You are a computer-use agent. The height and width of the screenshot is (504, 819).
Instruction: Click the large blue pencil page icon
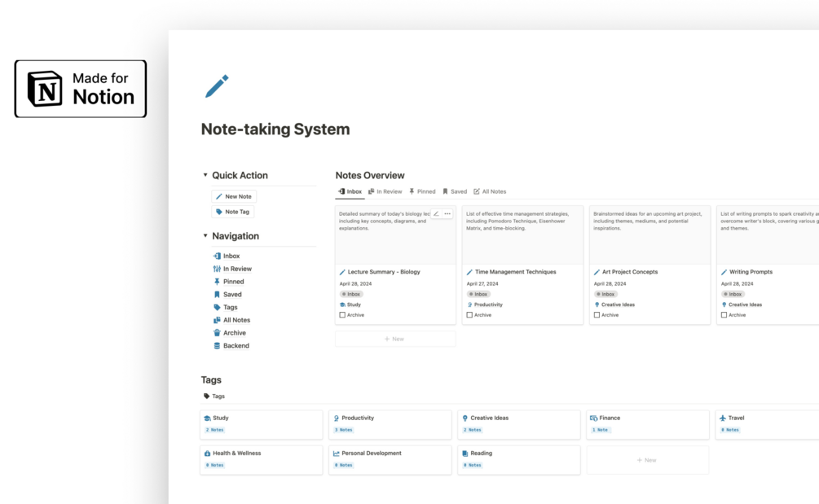(217, 86)
